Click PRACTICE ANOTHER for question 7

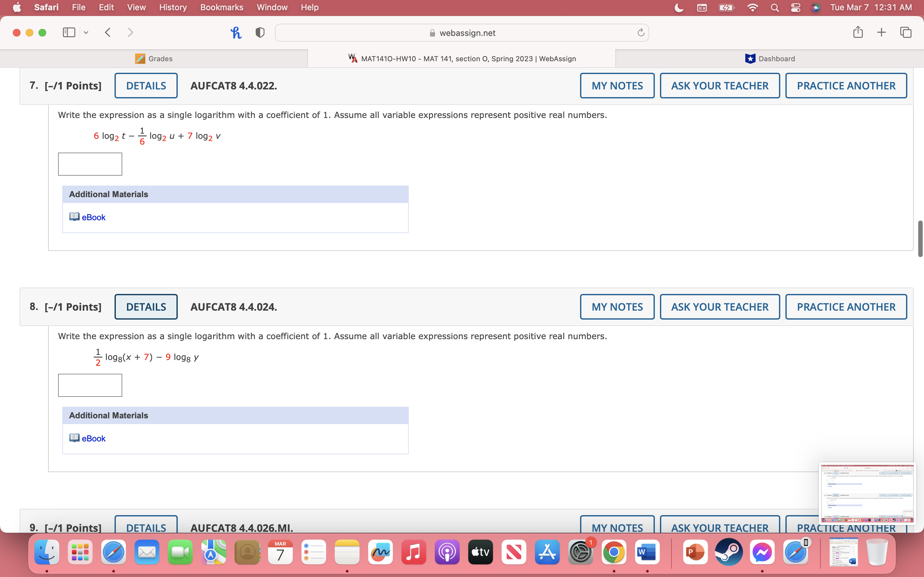point(846,86)
